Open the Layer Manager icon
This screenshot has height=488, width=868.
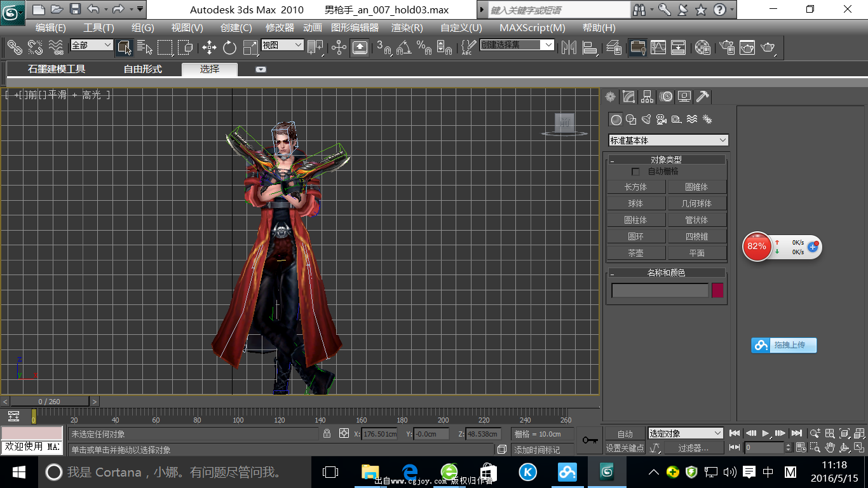(614, 47)
